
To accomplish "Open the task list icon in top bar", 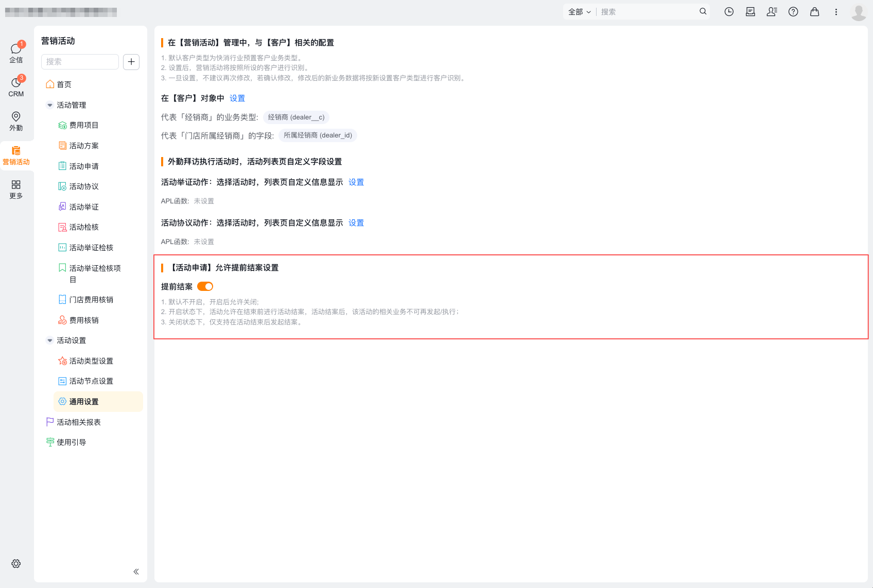I will pyautogui.click(x=750, y=11).
